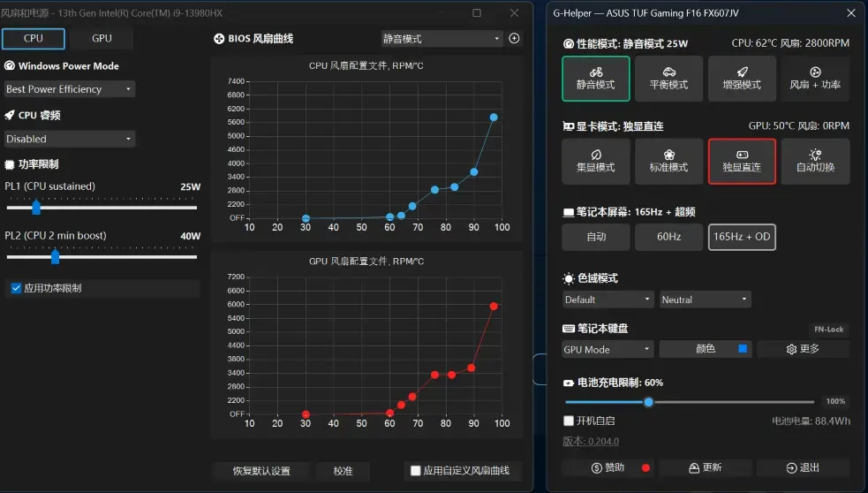Open the Neutral color mode dropdown
The width and height of the screenshot is (868, 493).
[705, 300]
